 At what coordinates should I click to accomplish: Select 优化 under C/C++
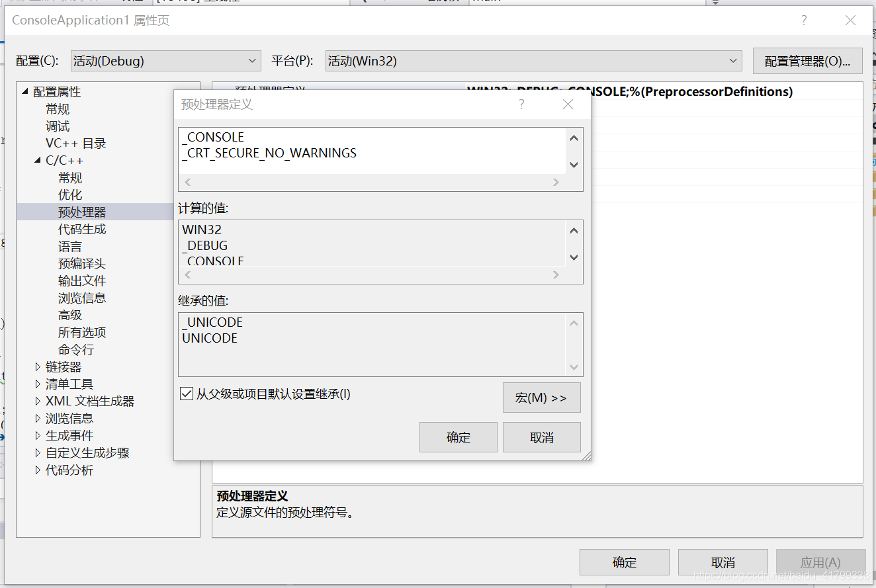(70, 194)
